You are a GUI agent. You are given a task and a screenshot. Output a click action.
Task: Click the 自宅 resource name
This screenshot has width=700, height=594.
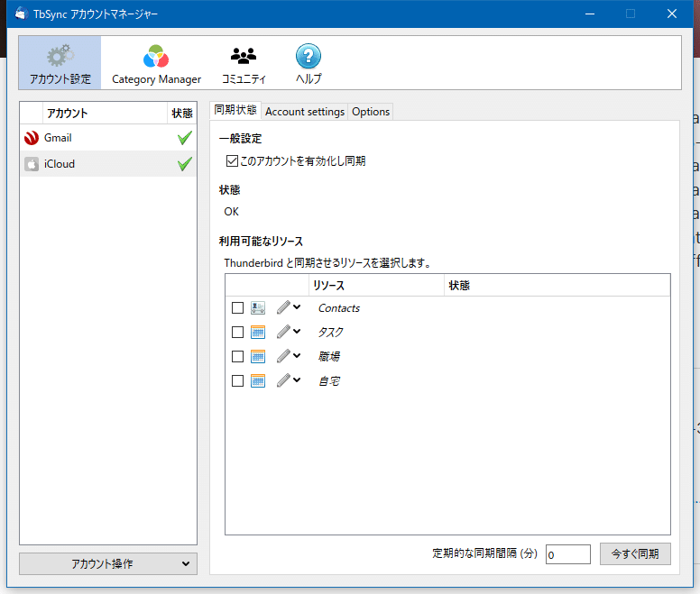329,381
